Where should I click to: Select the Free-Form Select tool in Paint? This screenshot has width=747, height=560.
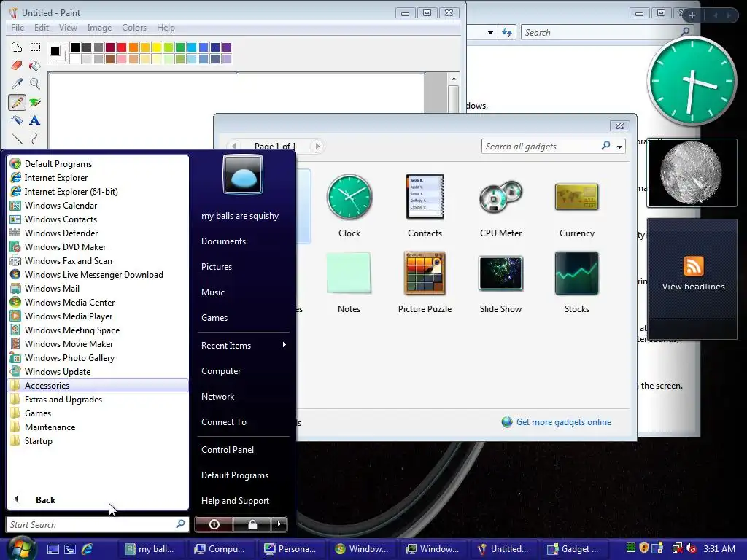pos(17,47)
